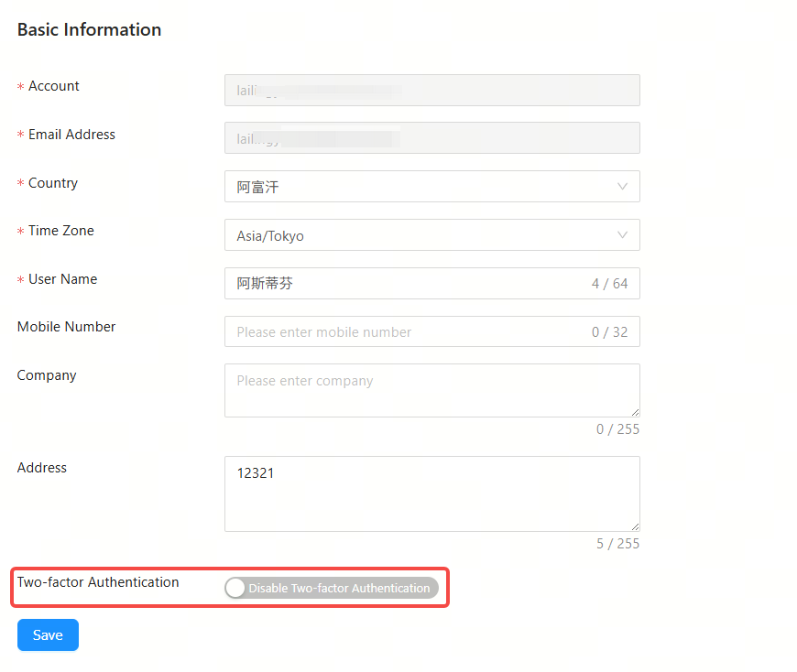Click the Two-factor Authentication label text
797x672 pixels.
click(x=98, y=582)
